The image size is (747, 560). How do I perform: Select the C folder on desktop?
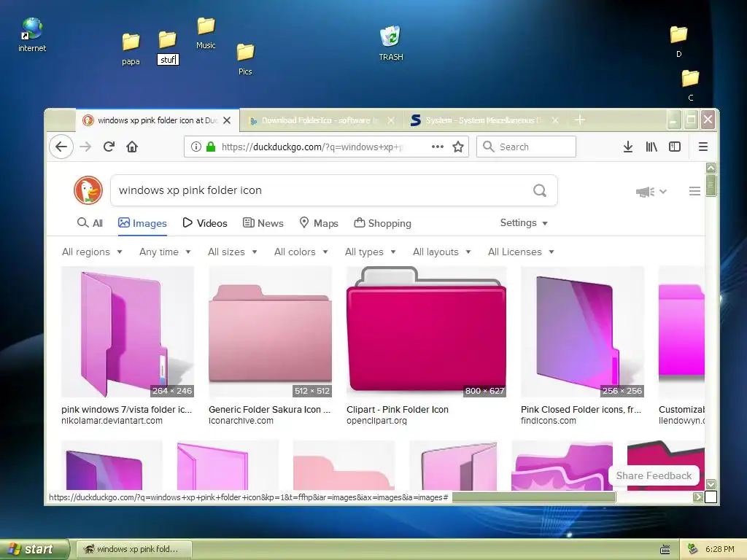coord(690,85)
